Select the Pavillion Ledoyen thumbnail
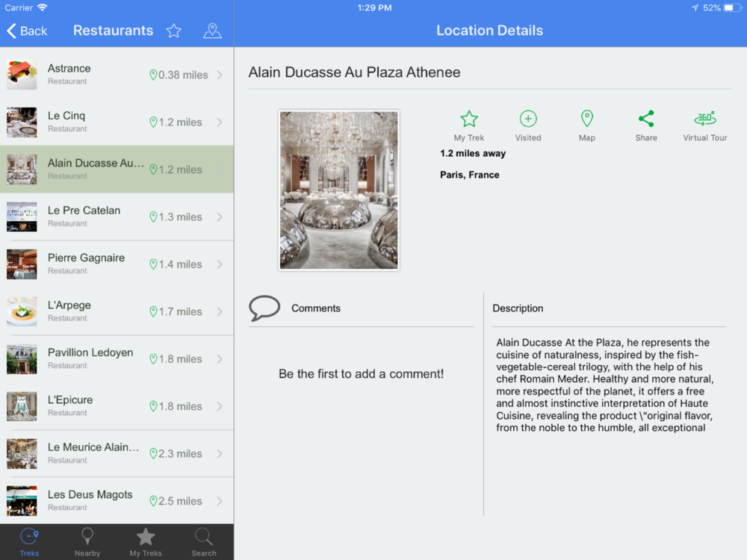Screen dimensions: 747x560 (22, 359)
